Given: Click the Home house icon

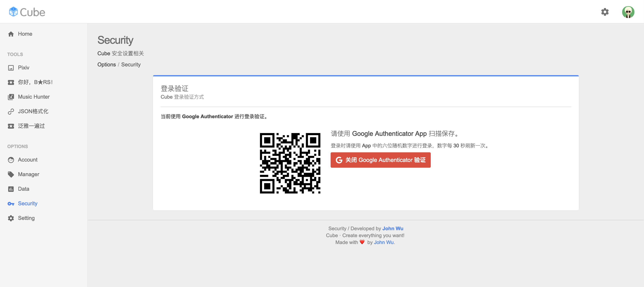Looking at the screenshot, I should coord(11,34).
